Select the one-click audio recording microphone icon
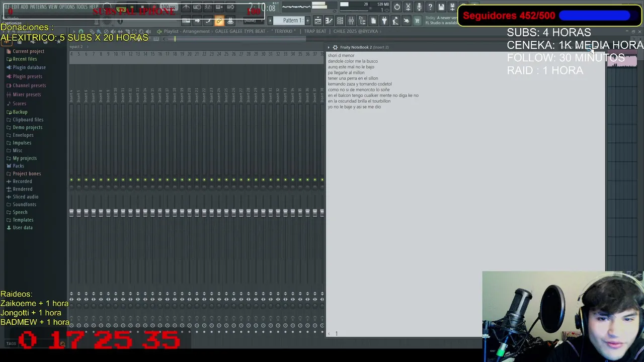The width and height of the screenshot is (644, 362). [x=419, y=7]
